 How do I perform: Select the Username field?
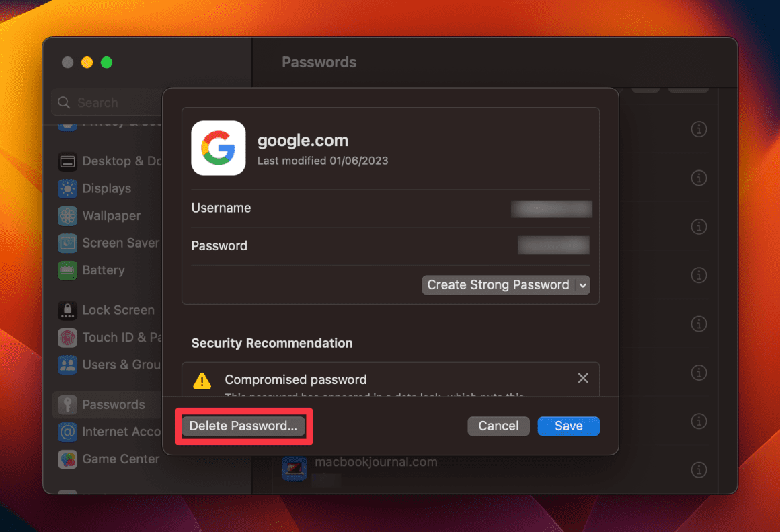point(551,209)
